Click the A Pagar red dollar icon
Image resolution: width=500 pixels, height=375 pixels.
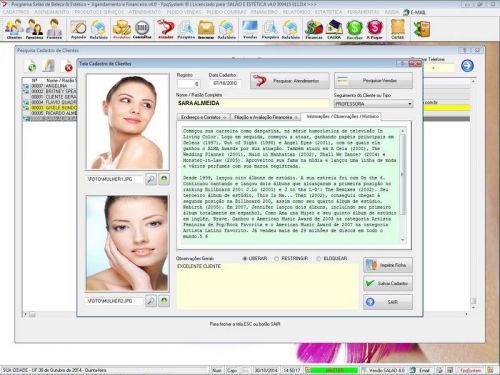pos(375,29)
